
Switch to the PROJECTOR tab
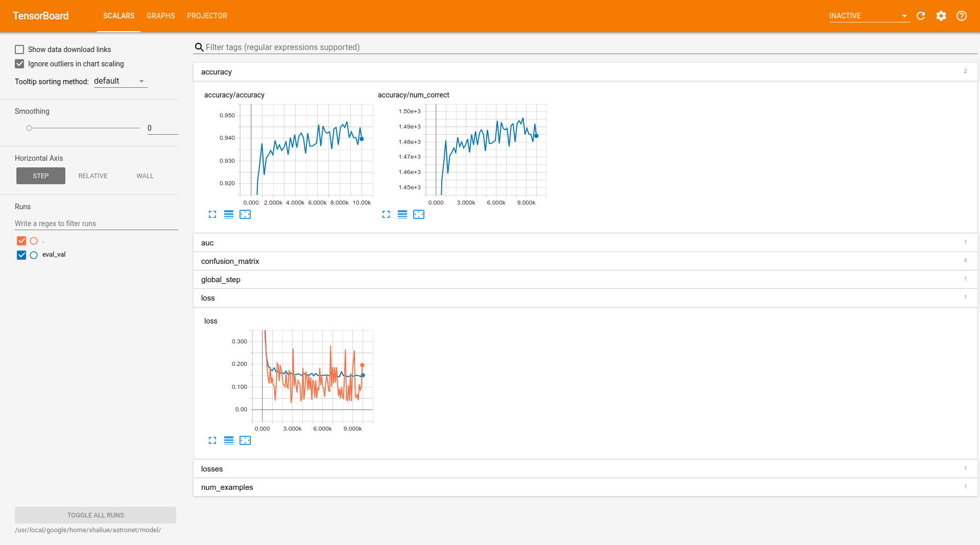[x=207, y=16]
